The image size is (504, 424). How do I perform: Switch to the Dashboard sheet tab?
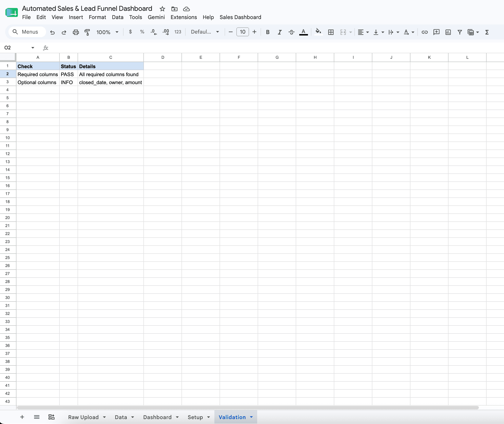coord(157,417)
